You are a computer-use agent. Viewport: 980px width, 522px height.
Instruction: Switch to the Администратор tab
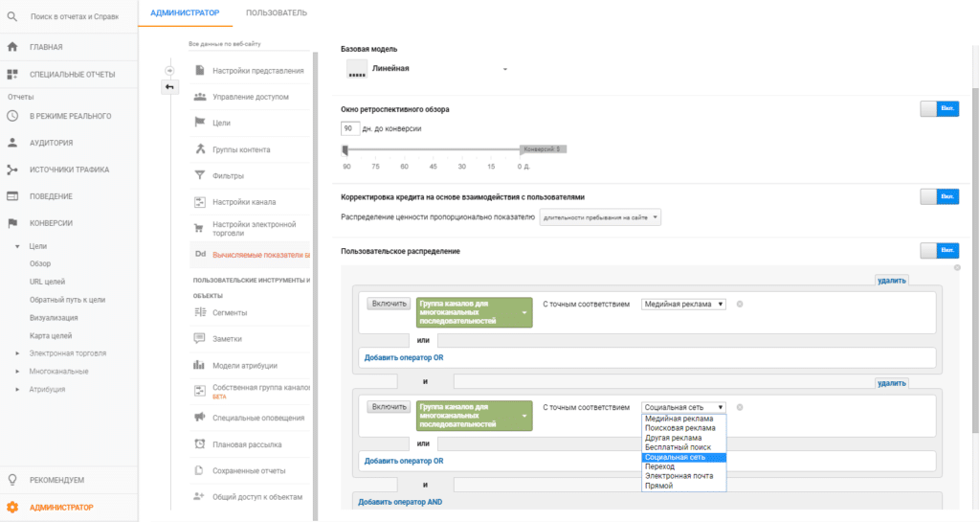[x=185, y=12]
